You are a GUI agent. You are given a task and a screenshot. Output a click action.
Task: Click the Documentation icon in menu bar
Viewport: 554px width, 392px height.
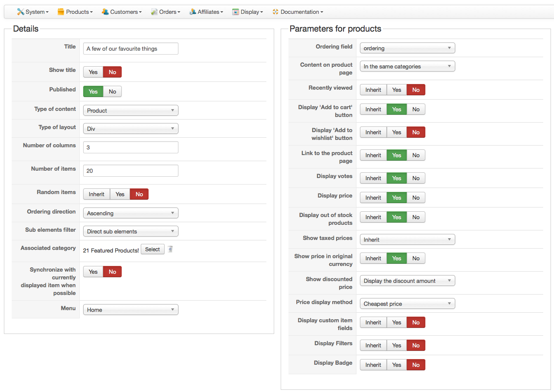click(x=275, y=12)
